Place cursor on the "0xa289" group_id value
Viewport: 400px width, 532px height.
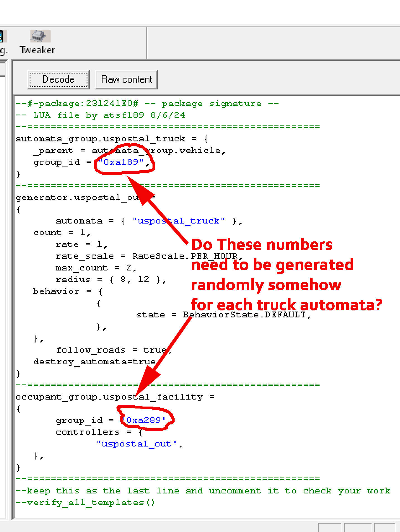pos(144,420)
